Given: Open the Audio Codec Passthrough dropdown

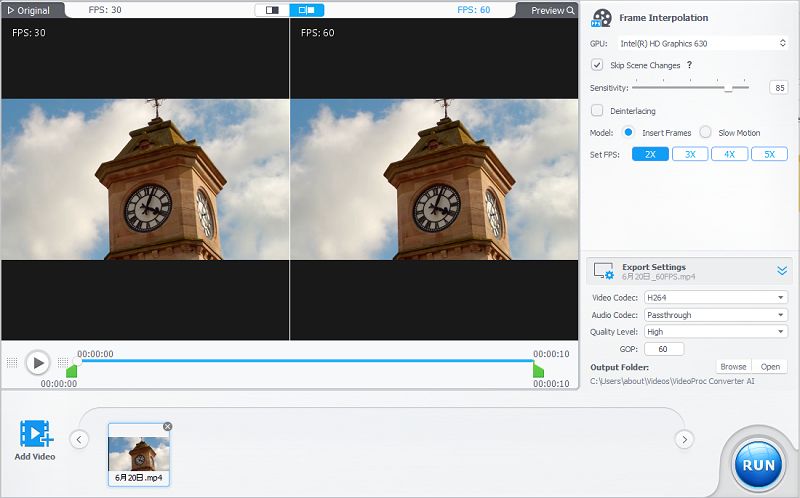Looking at the screenshot, I should pyautogui.click(x=716, y=315).
